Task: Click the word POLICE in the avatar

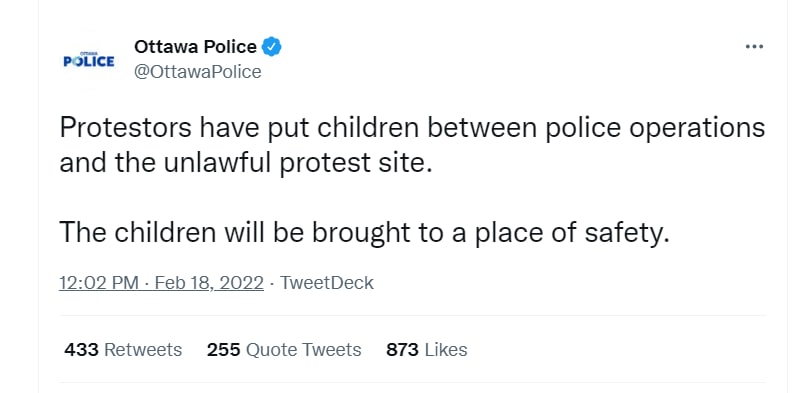Action: click(x=88, y=62)
